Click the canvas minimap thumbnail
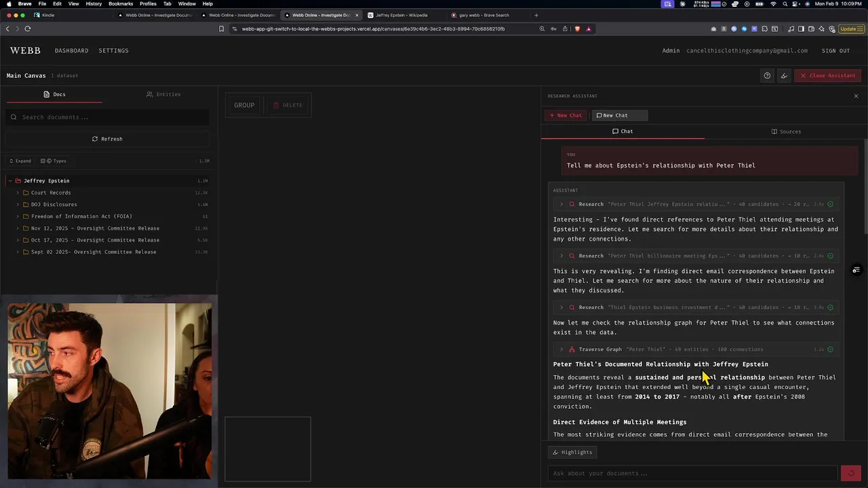Screen dimensions: 868x488 point(268,449)
